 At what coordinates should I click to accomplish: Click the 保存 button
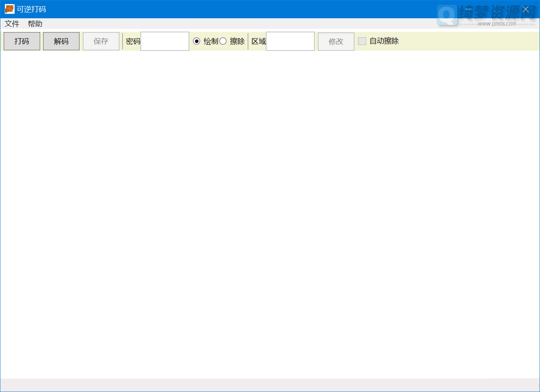[x=101, y=41]
